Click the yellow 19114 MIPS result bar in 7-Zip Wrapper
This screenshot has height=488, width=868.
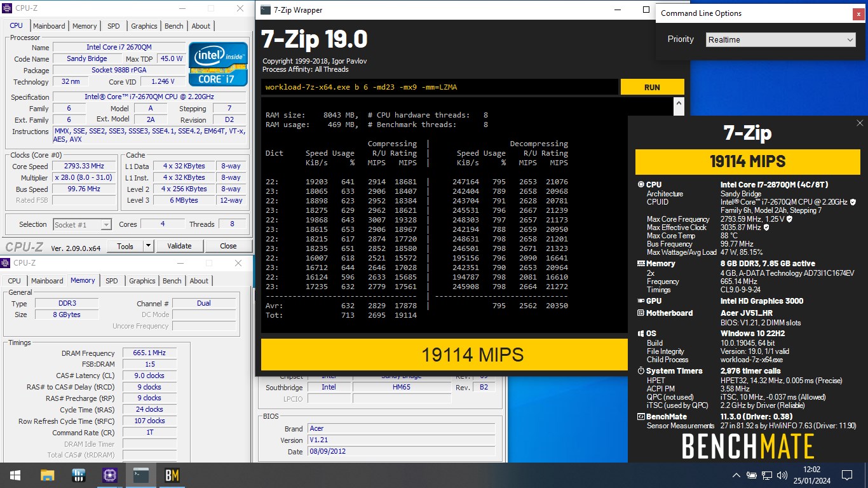point(444,354)
